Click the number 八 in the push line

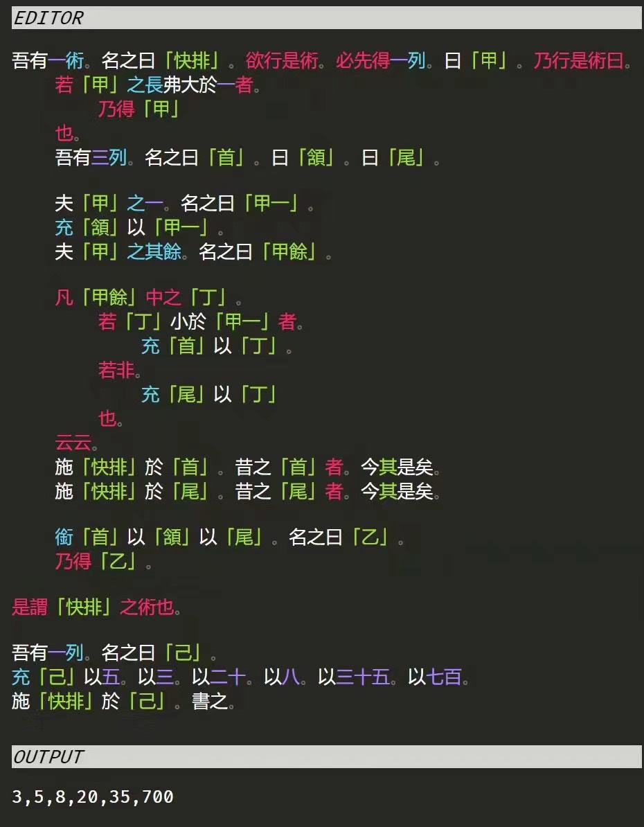291,677
